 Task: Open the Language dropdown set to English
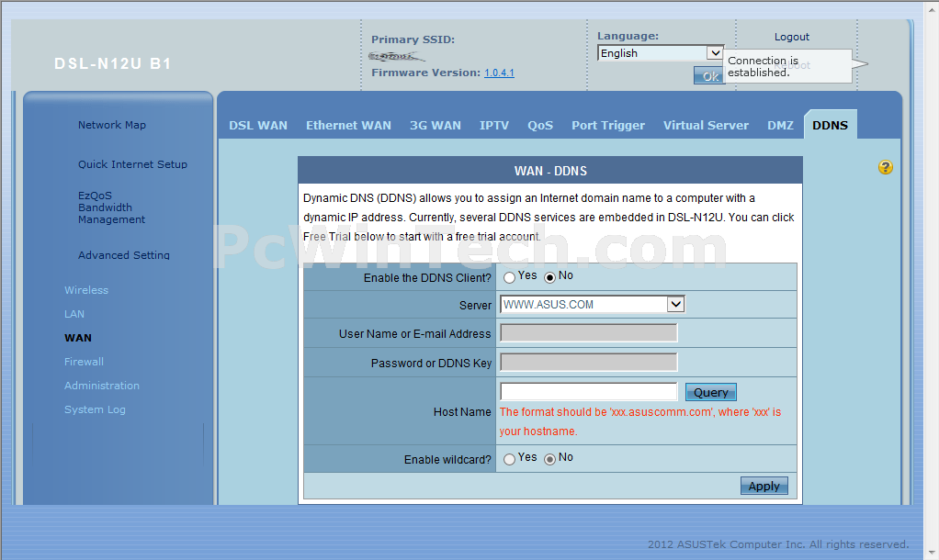(x=661, y=53)
